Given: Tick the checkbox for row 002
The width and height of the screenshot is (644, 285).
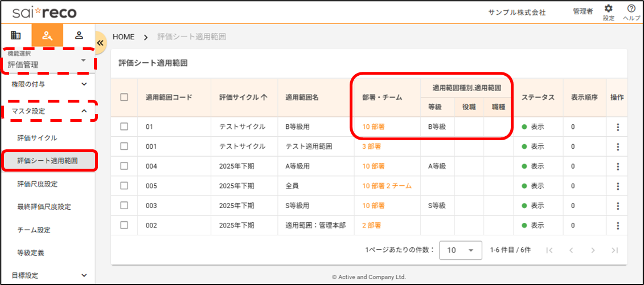Looking at the screenshot, I should (124, 225).
